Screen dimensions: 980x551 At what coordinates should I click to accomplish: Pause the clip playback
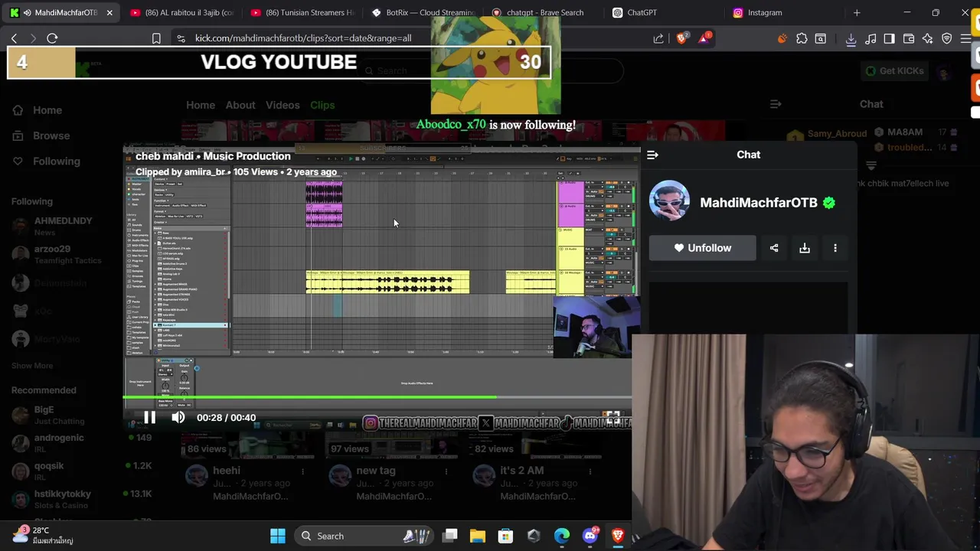click(x=149, y=417)
